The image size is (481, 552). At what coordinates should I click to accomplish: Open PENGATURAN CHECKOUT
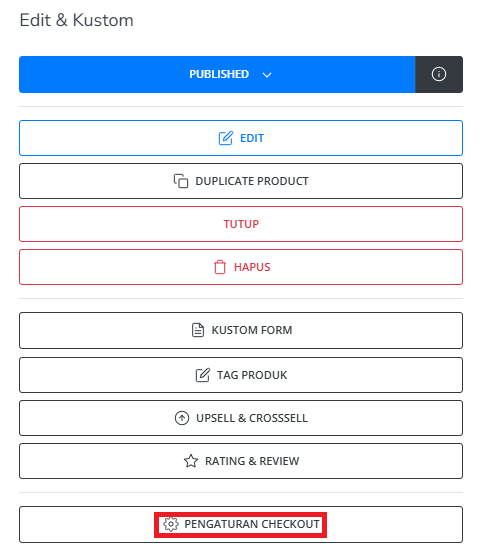click(241, 525)
